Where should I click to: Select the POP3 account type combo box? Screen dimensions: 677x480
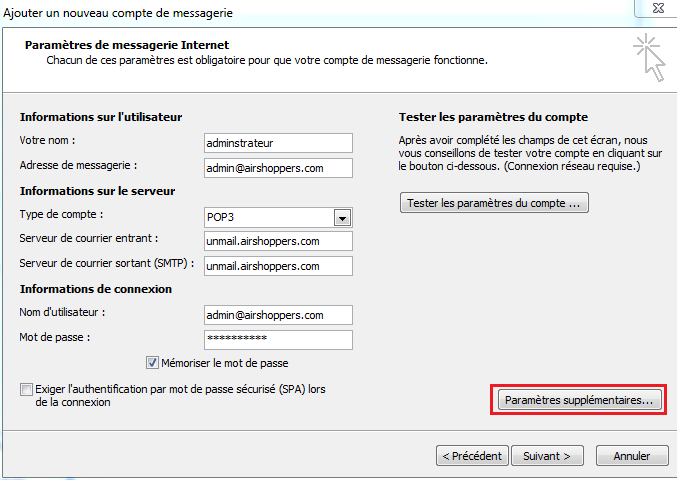pyautogui.click(x=278, y=218)
